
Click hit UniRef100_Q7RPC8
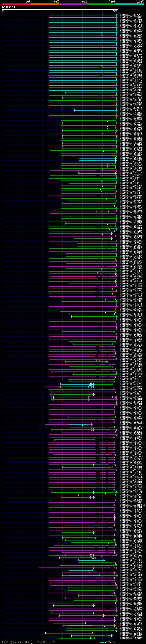(x=131, y=429)
